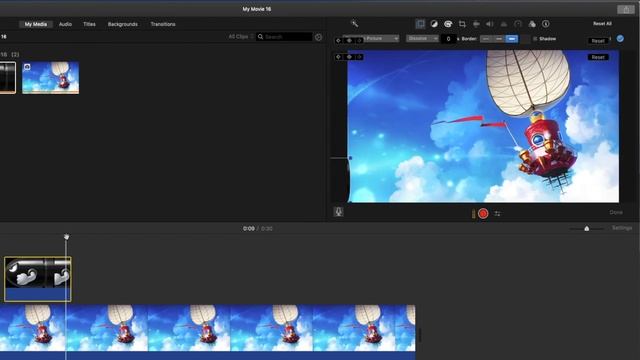Click Done below the viewer
Screen dimensions: 640x360
[x=616, y=212]
